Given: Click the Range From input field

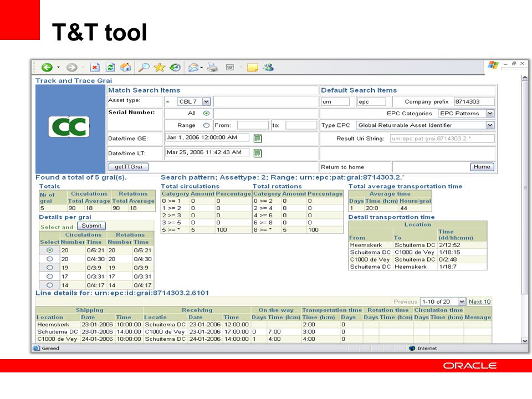Looking at the screenshot, I should coord(253,125).
